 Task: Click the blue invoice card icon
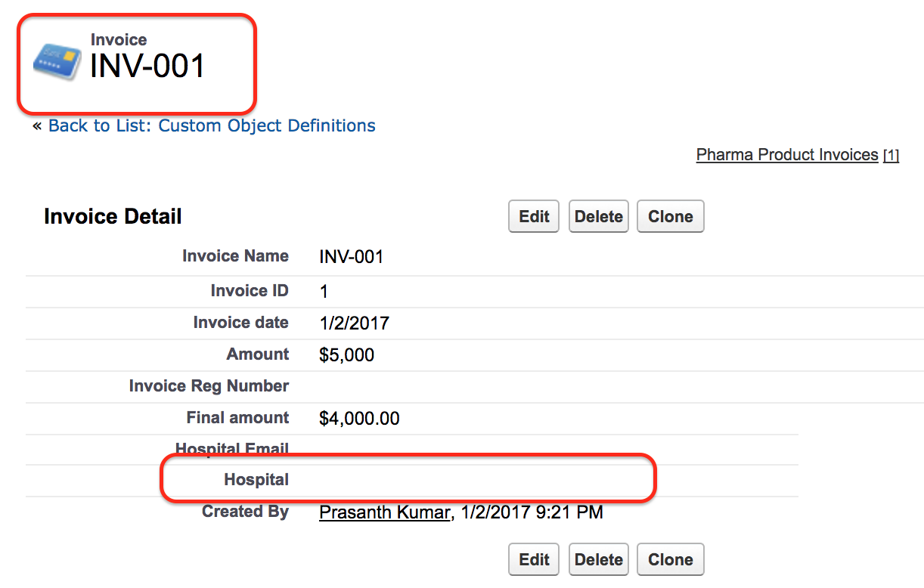click(57, 61)
